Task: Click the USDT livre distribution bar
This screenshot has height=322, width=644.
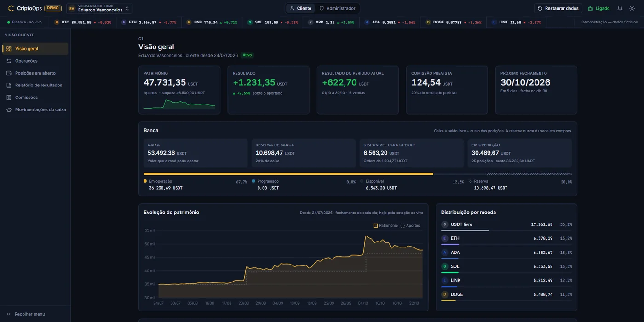Action: (506, 230)
